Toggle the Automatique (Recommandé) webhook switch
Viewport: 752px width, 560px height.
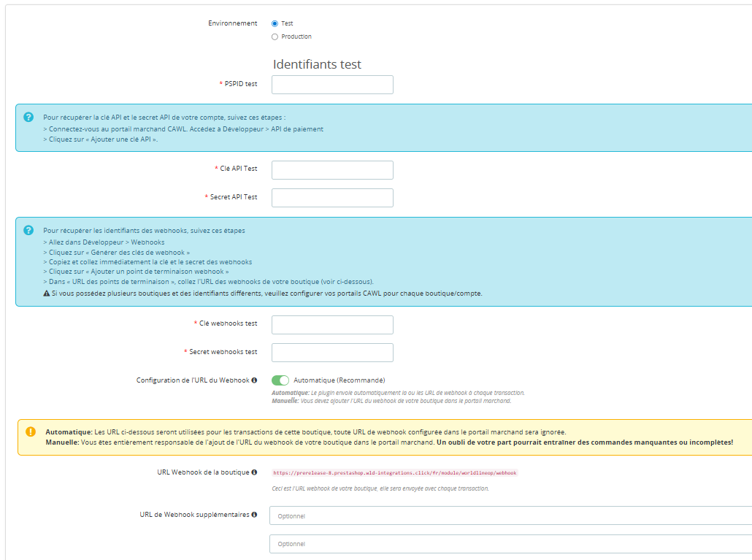[280, 380]
